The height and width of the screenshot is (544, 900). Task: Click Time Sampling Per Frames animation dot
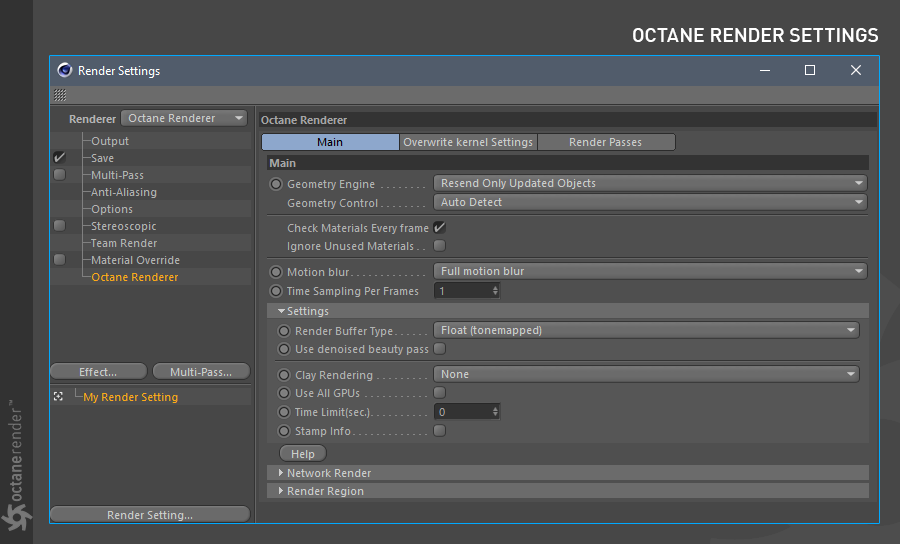[x=276, y=291]
